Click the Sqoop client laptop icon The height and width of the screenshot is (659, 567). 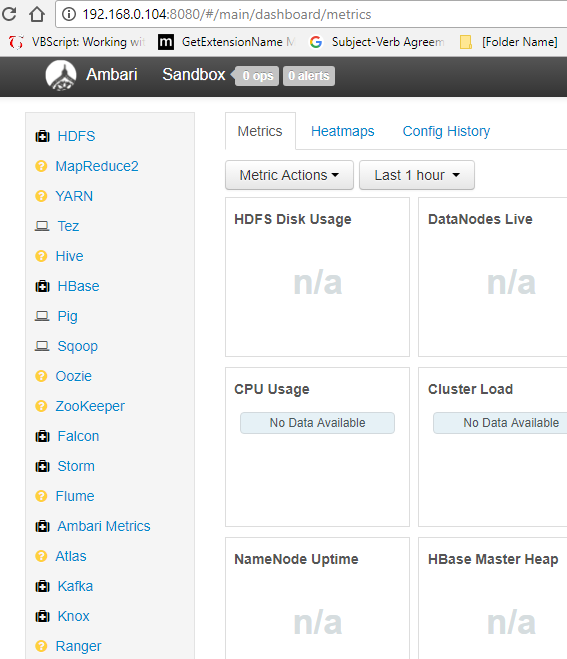42,346
